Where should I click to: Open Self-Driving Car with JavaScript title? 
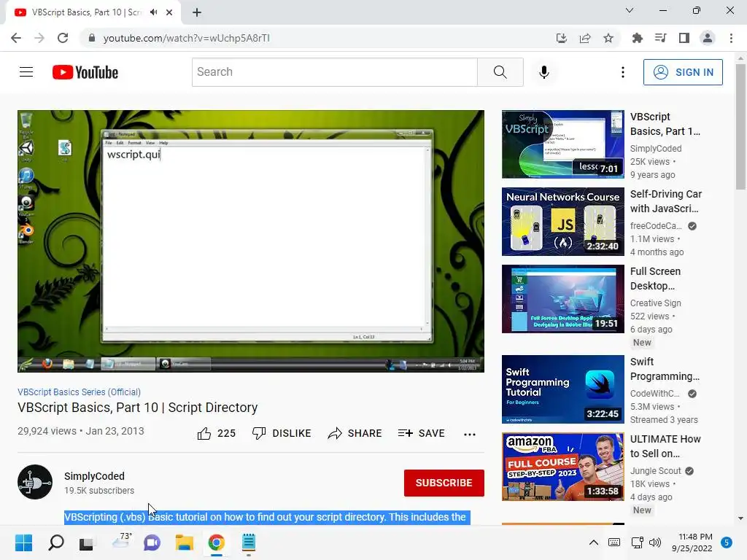click(x=666, y=201)
